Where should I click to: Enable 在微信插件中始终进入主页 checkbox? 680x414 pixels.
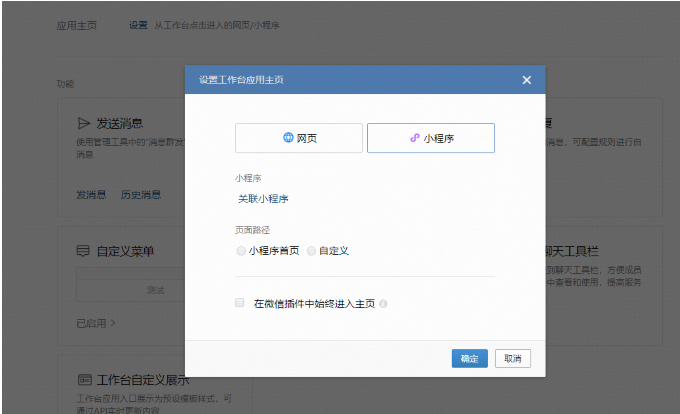240,302
